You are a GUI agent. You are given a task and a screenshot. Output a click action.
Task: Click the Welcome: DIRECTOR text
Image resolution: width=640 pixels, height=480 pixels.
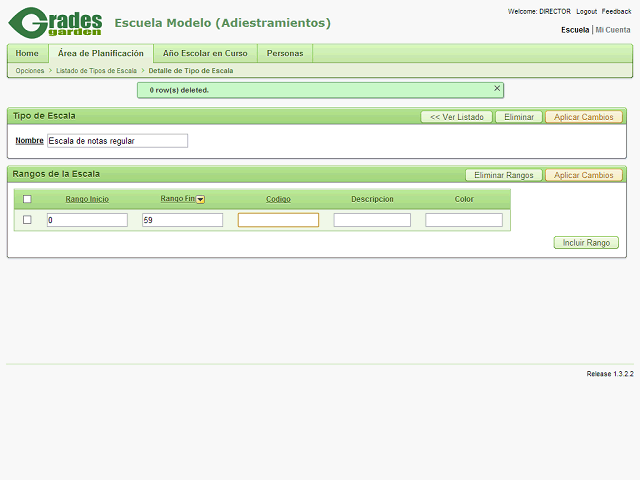539,11
